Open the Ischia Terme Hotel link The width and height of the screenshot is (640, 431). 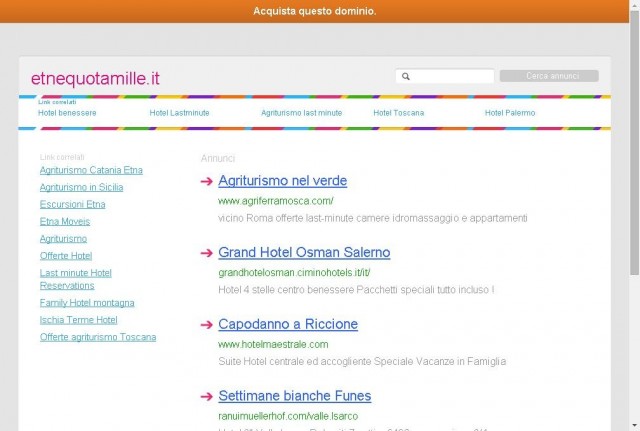[x=78, y=320]
